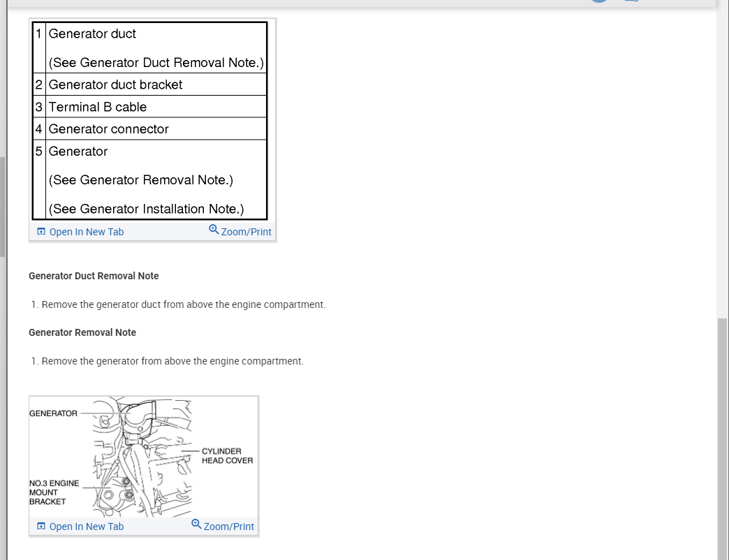This screenshot has width=729, height=560.
Task: Click the Generator Removal Note heading
Action: coord(82,333)
